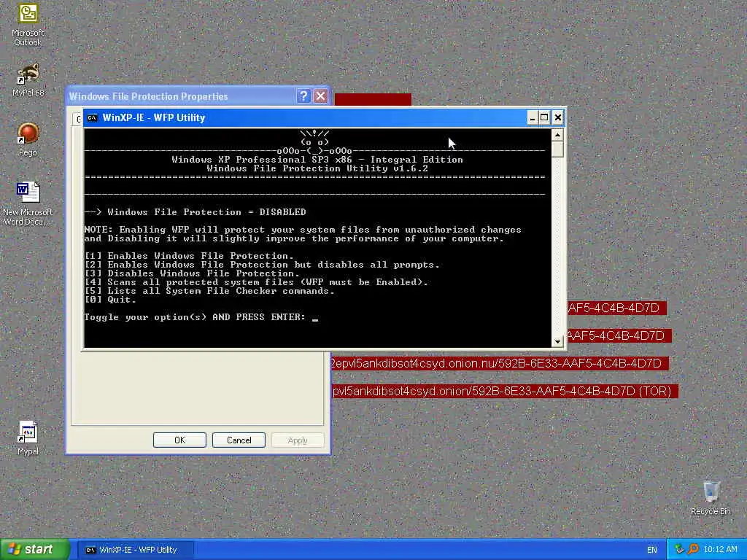This screenshot has height=560, width=747.
Task: Select the Mypal file shortcut on desktop
Action: pyautogui.click(x=28, y=438)
